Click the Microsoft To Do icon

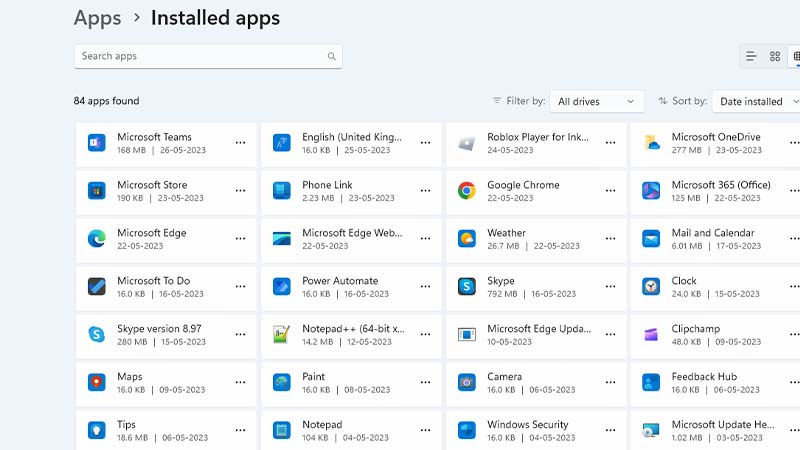(96, 287)
